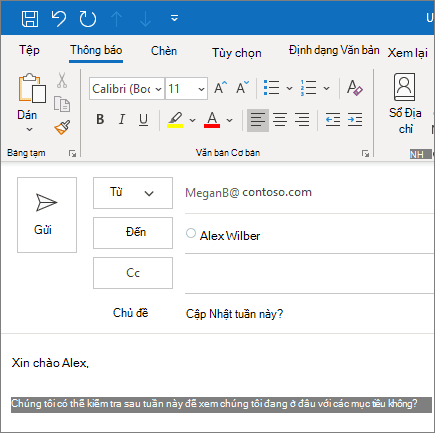Screen dimensions: 435x433
Task: Undo the last action
Action: pyautogui.click(x=59, y=18)
